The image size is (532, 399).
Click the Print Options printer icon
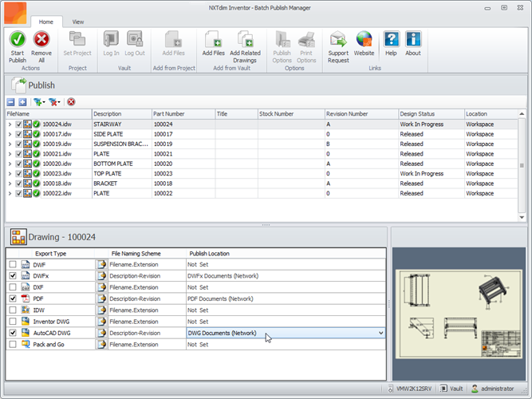click(306, 39)
